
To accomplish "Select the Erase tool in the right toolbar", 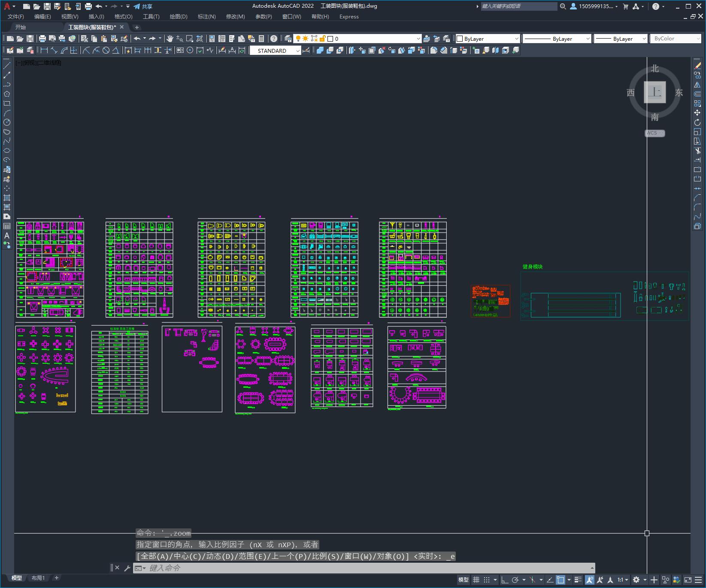I will [x=697, y=66].
